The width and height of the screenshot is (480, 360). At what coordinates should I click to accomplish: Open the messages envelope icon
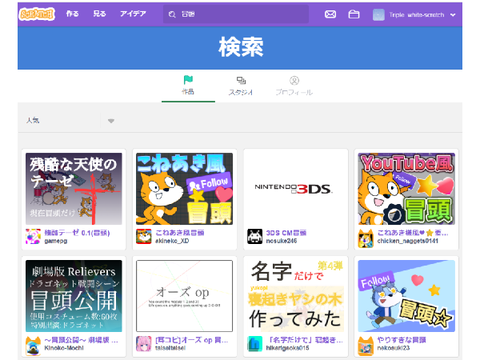click(330, 14)
